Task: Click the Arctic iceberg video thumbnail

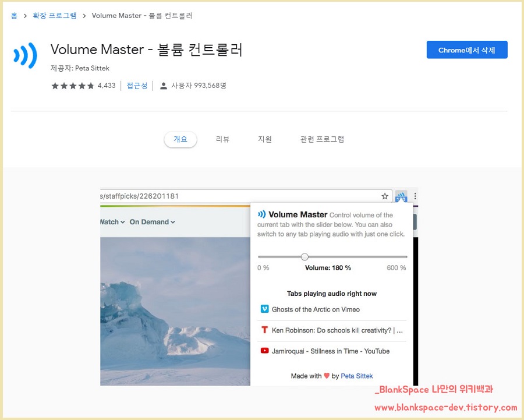Action: [175, 311]
